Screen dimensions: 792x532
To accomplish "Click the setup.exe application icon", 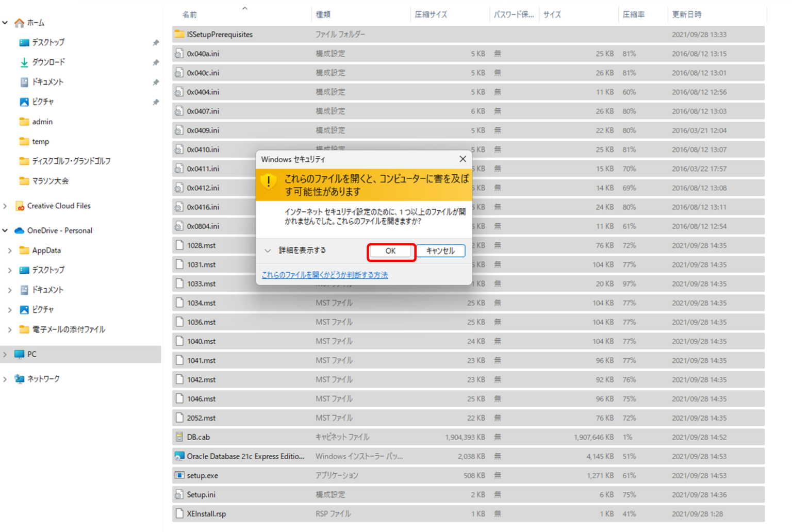I will click(x=179, y=475).
